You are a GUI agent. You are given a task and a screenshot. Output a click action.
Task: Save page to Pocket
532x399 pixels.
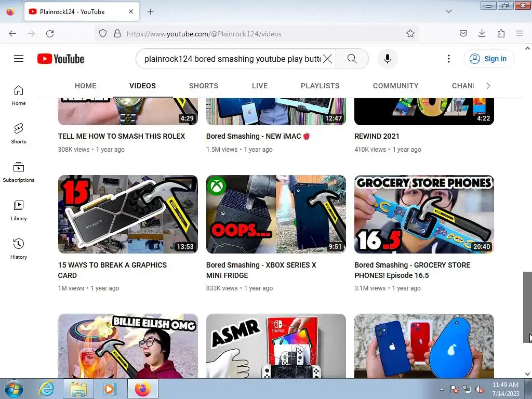[x=463, y=34]
